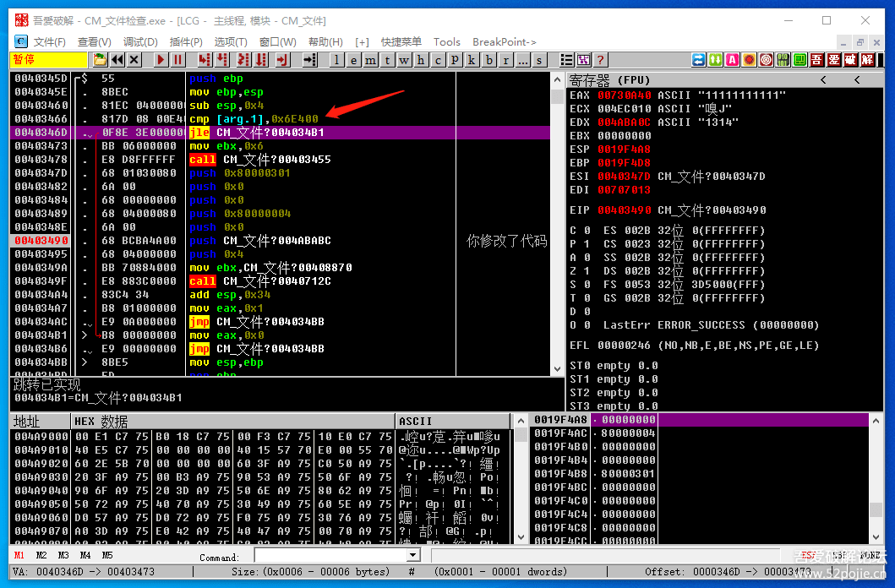
Task: Open the BreakPoint-> menu
Action: coord(504,41)
